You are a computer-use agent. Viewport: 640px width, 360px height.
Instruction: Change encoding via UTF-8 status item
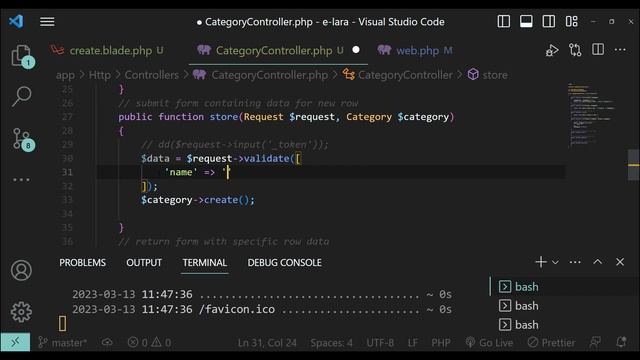pyautogui.click(x=380, y=343)
